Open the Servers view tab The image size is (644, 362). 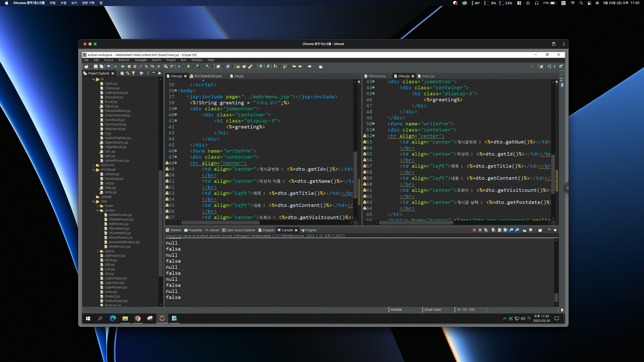214,230
